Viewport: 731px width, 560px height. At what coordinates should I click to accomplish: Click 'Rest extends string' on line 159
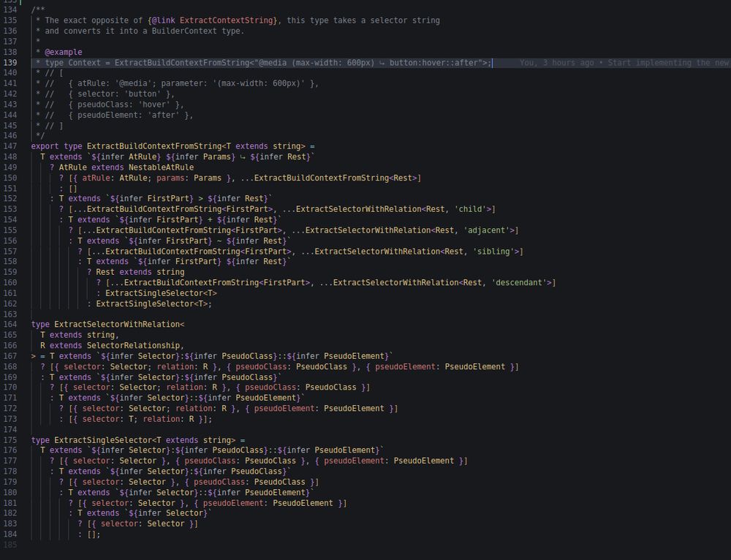(x=140, y=272)
